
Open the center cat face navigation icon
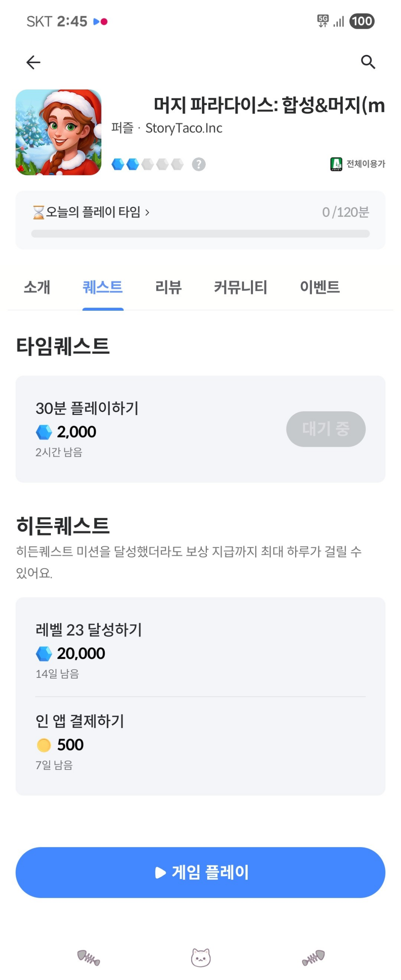point(200,957)
